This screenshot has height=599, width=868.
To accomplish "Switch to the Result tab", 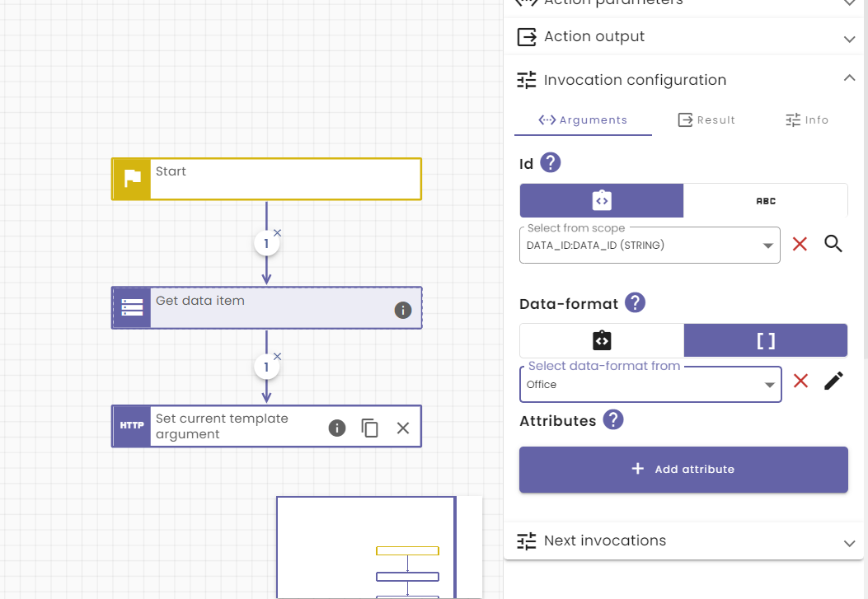I will pyautogui.click(x=706, y=119).
